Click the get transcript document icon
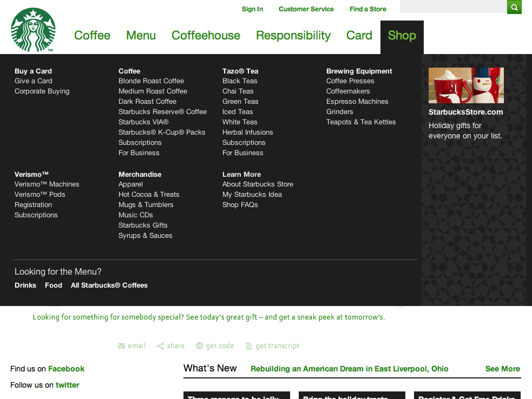532x399 pixels. (x=249, y=346)
